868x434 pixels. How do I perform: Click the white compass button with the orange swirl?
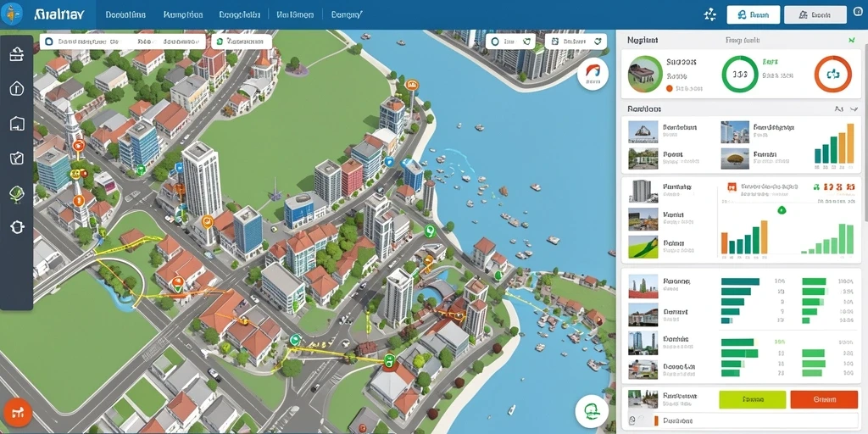point(593,75)
